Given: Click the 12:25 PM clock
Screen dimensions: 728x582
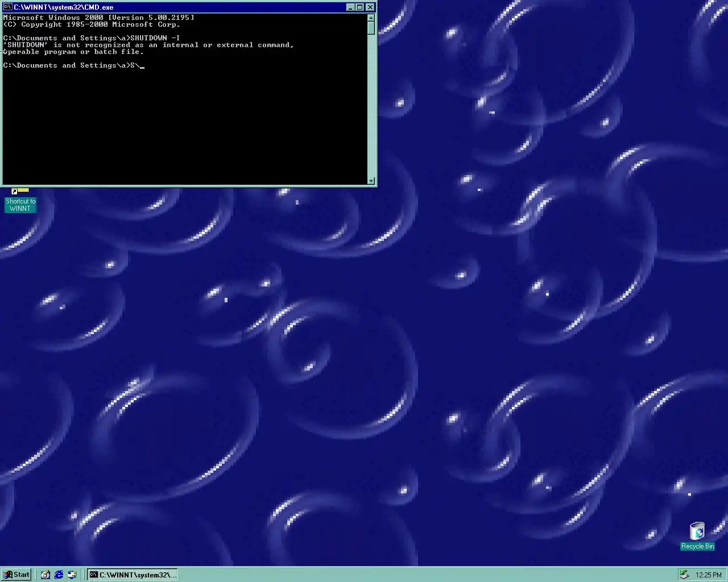Looking at the screenshot, I should pyautogui.click(x=709, y=575).
